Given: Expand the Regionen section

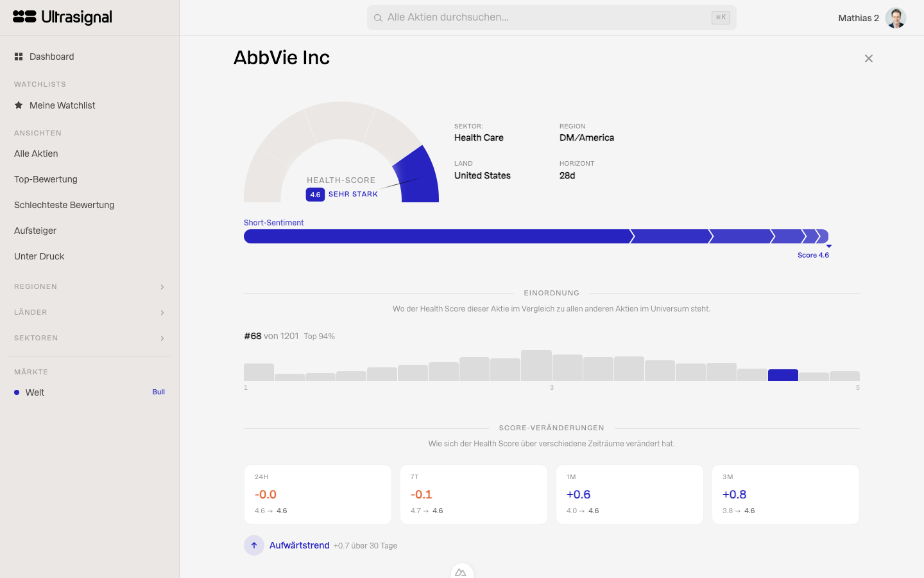Looking at the screenshot, I should (90, 286).
